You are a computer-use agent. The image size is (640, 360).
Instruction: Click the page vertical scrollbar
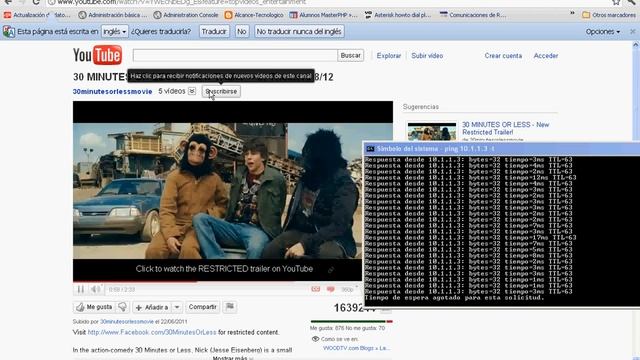click(x=636, y=200)
